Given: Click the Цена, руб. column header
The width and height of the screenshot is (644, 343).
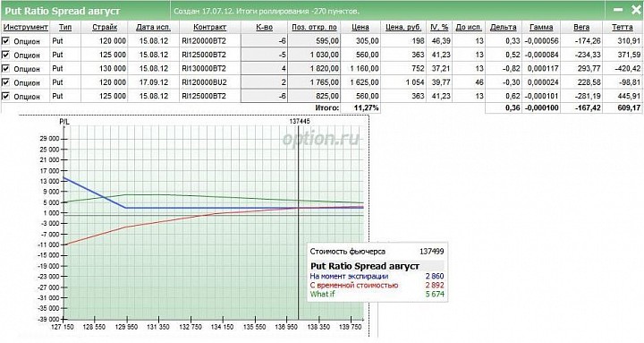Looking at the screenshot, I should [x=403, y=27].
